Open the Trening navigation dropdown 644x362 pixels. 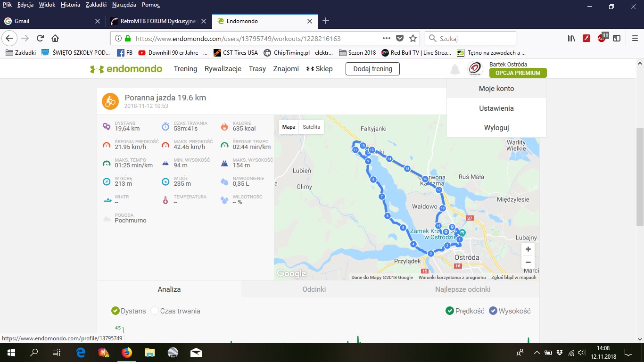185,69
